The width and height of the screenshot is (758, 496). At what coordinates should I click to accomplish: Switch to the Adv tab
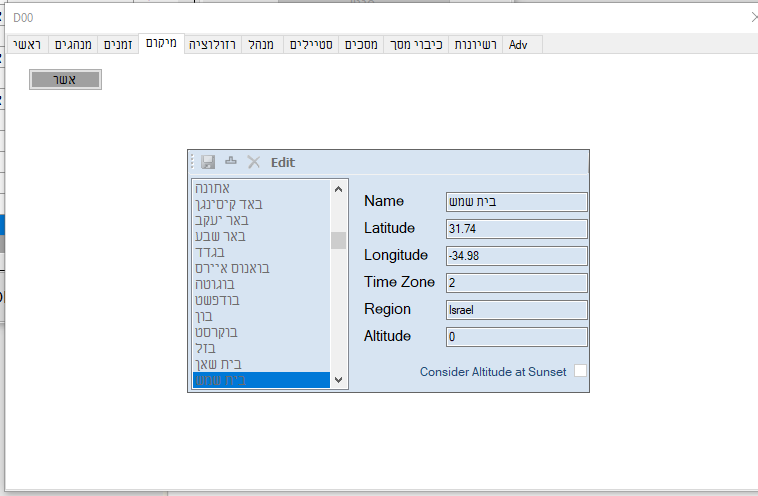518,45
